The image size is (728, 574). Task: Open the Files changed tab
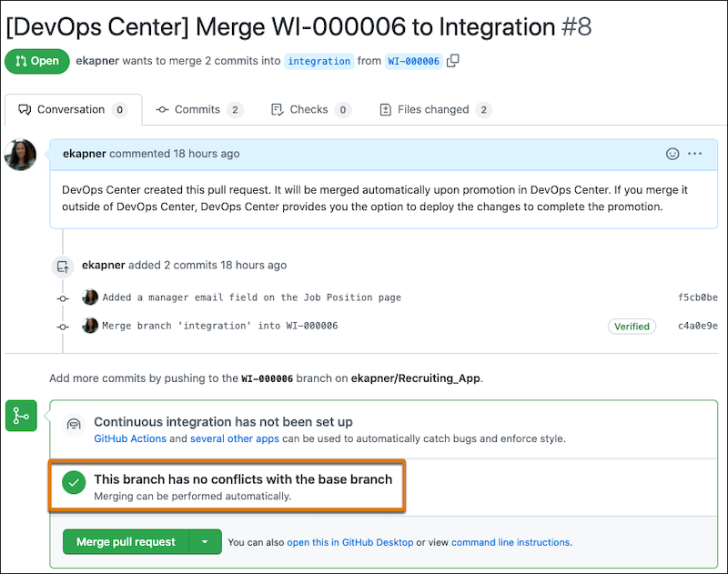(428, 109)
